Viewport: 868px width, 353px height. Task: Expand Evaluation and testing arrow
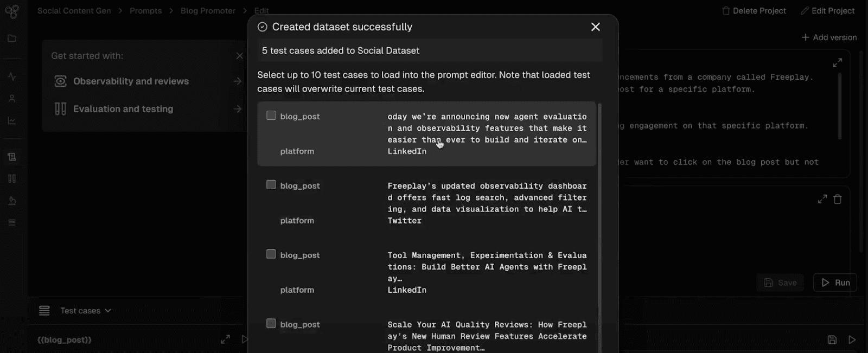point(238,109)
